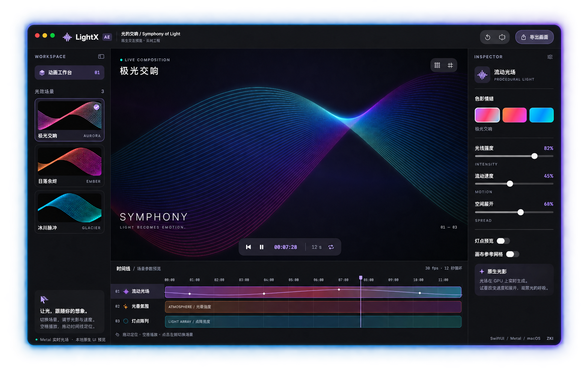
Task: Click the LIGHT ARRAY track clip
Action: tap(313, 322)
